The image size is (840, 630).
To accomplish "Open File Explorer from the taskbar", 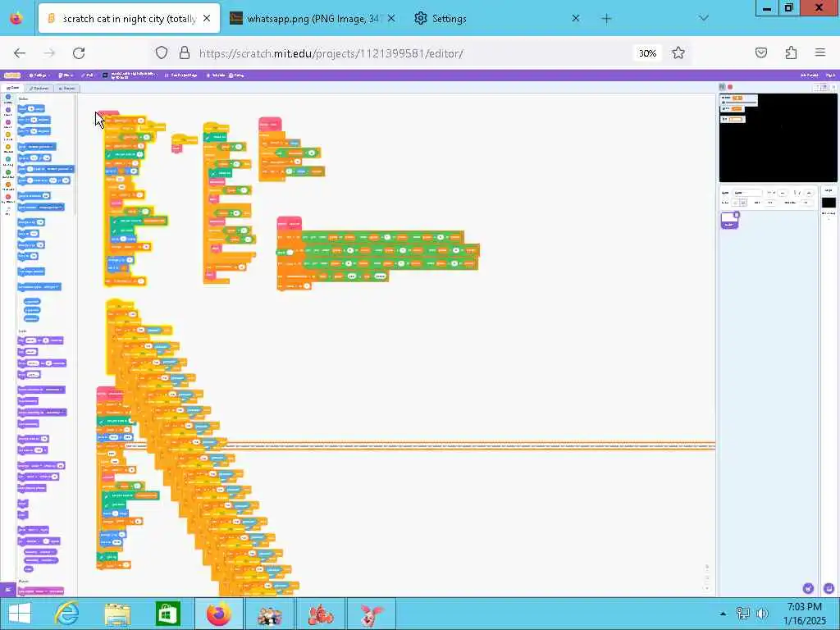I will pyautogui.click(x=116, y=614).
